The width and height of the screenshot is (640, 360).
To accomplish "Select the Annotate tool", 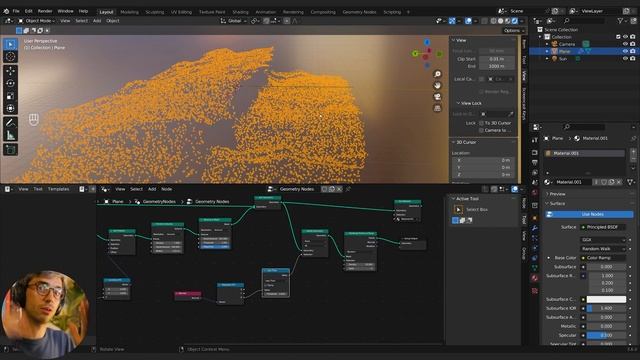I will [x=11, y=122].
